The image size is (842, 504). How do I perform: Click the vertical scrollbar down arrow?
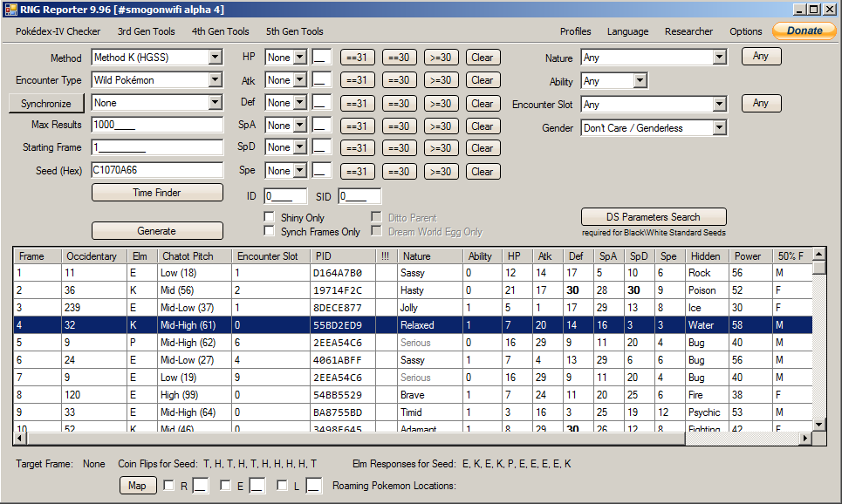(x=819, y=425)
